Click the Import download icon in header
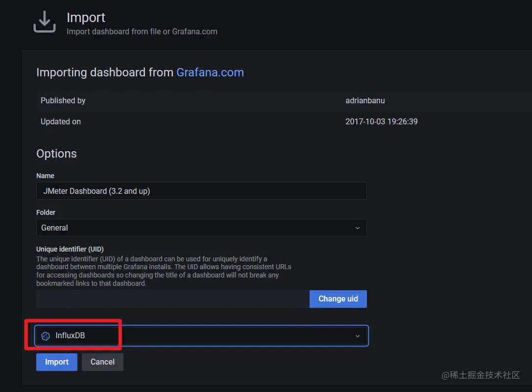Screen dimensions: 532x392 [45, 22]
